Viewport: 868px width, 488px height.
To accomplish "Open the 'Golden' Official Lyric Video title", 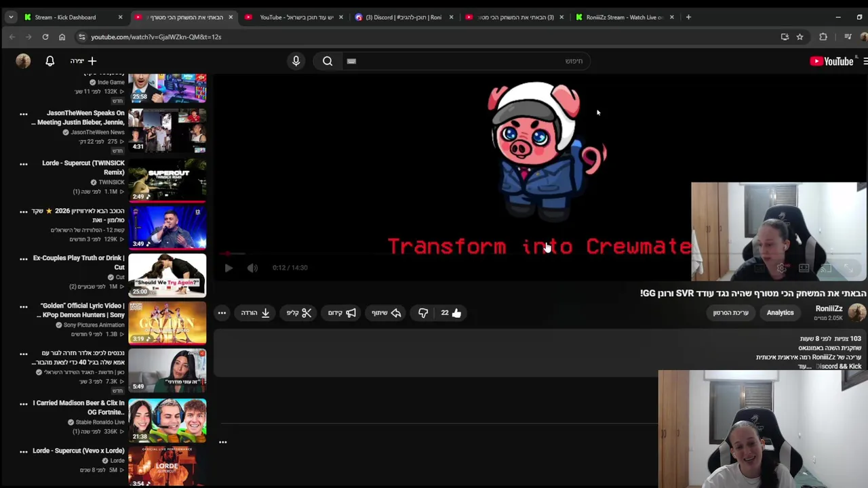I will tap(82, 310).
